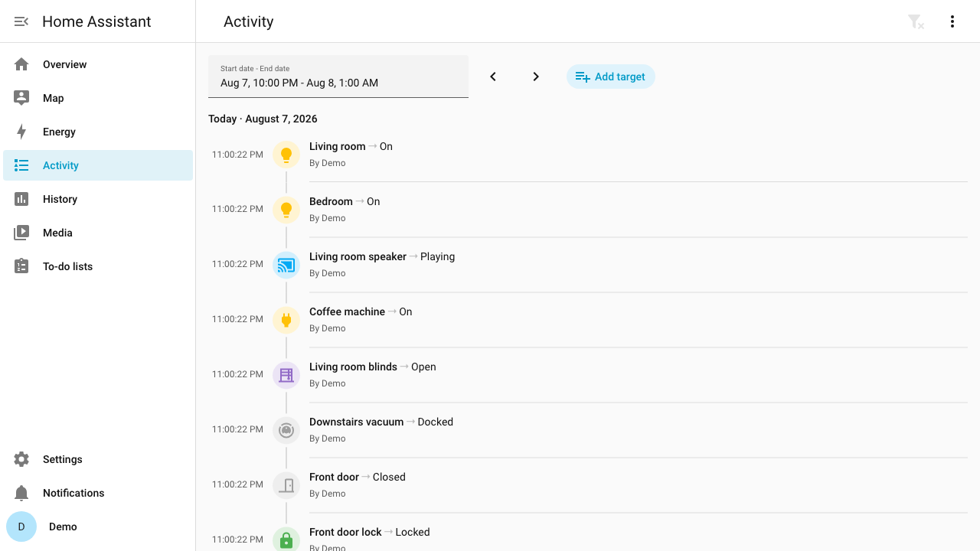Select the History menu entry
980x551 pixels.
click(x=98, y=199)
